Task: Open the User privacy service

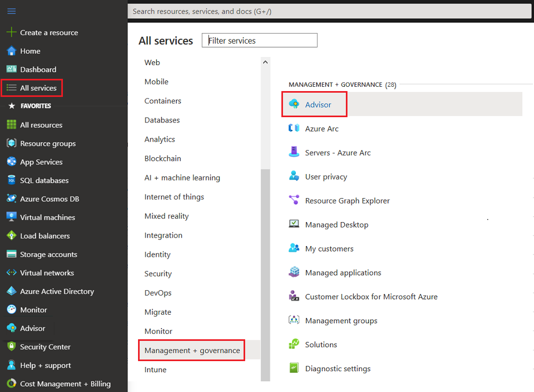Action: coord(326,177)
